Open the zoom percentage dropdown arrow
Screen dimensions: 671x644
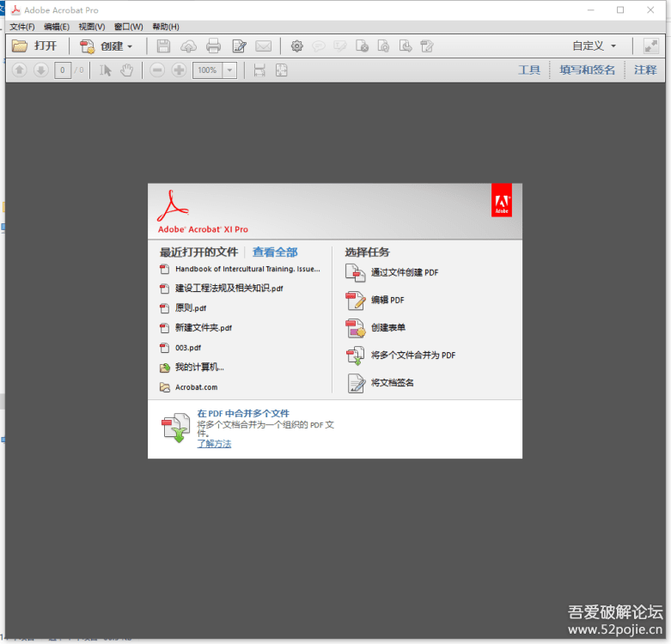click(x=229, y=70)
